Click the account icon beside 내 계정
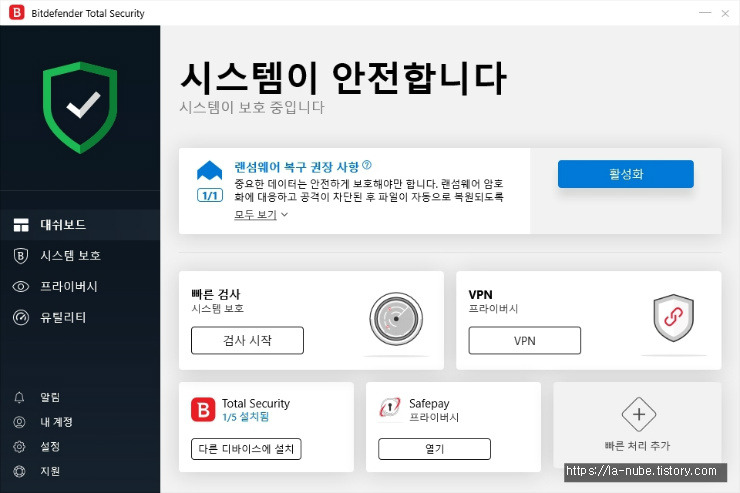Image resolution: width=740 pixels, height=493 pixels. [x=19, y=422]
